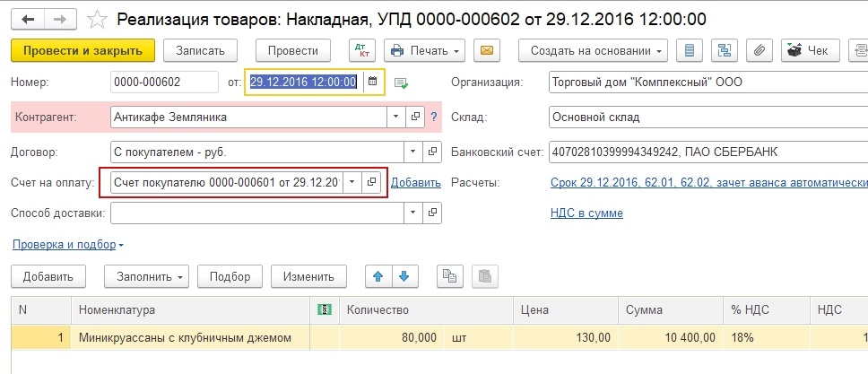Click date field 29.12.2016 12:00:00

coord(303,82)
